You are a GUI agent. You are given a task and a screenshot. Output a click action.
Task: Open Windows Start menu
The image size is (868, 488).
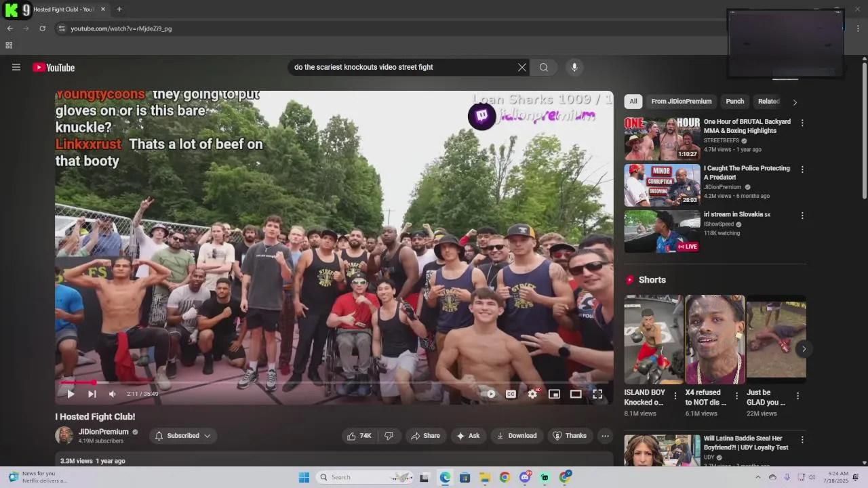[x=304, y=477]
